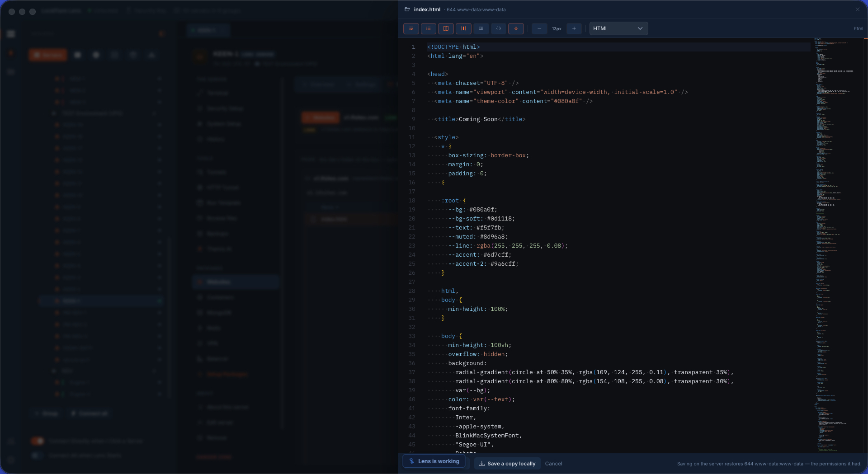This screenshot has width=868, height=474.
Task: Click the html lang="en" line
Action: [455, 56]
